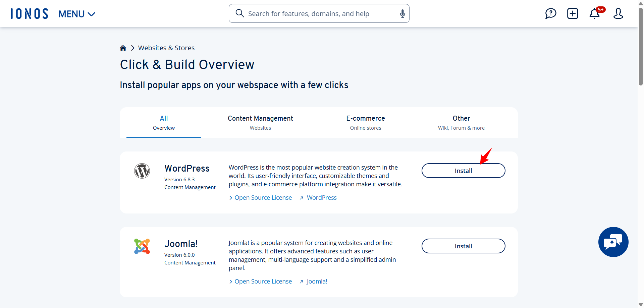Click the add new product plus icon
Viewport: 644px width, 308px height.
[573, 13]
